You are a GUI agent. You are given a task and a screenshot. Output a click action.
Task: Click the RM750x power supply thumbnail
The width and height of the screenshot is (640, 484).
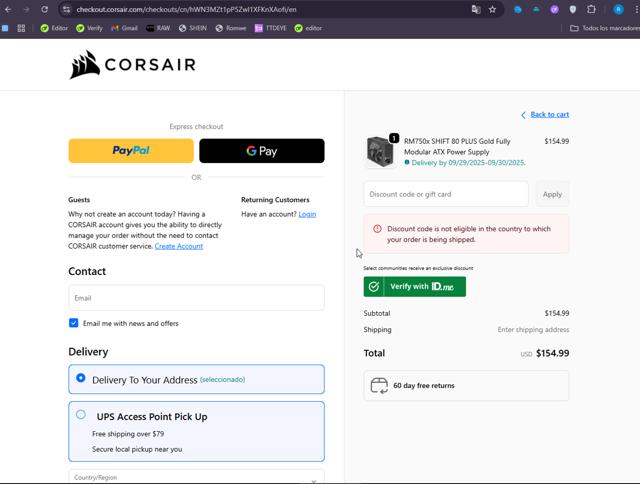[x=380, y=151]
